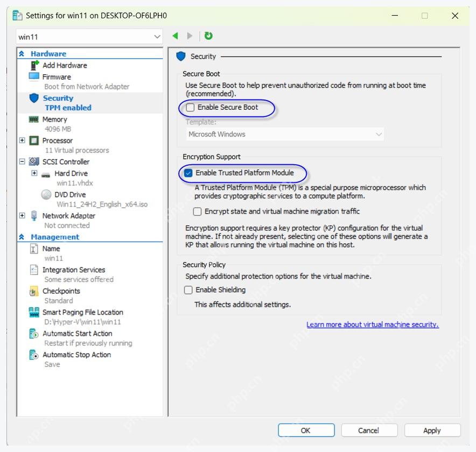Open Learn more about virtual machine security link

(x=373, y=324)
